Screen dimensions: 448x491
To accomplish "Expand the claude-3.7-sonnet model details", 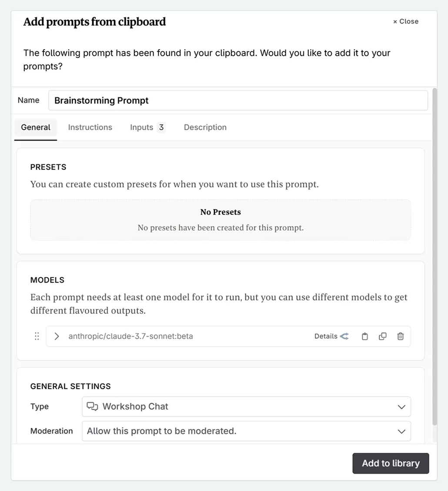I will coord(56,336).
